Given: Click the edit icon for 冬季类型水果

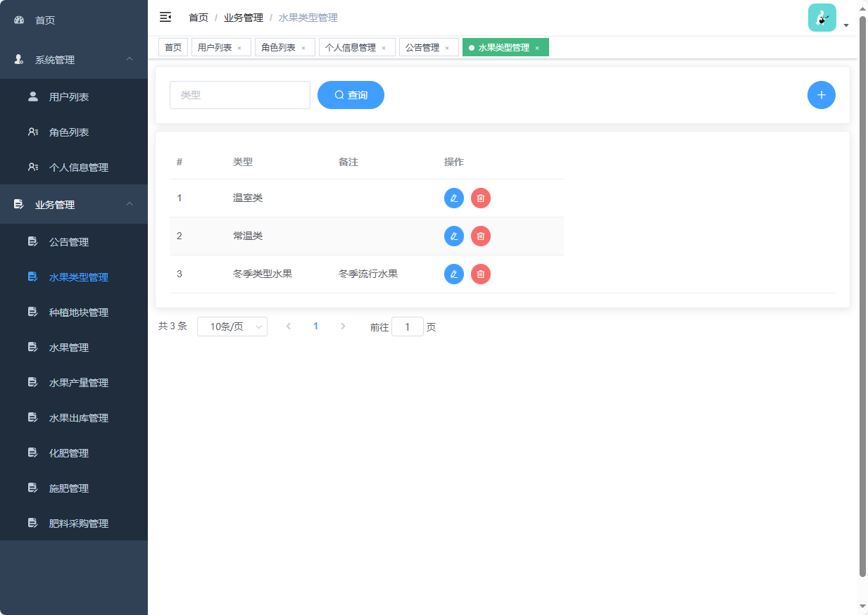Looking at the screenshot, I should (453, 274).
